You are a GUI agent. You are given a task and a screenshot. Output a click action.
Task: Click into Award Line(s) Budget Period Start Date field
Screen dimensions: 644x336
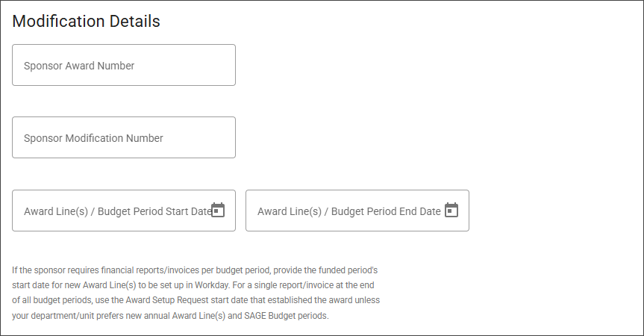(112, 211)
